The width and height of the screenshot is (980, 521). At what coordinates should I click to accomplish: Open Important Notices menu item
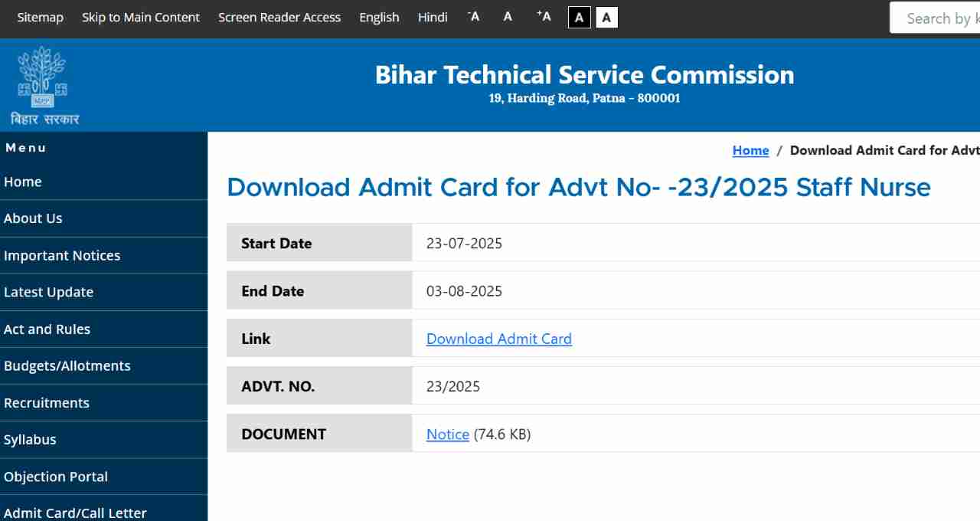[x=103, y=255]
